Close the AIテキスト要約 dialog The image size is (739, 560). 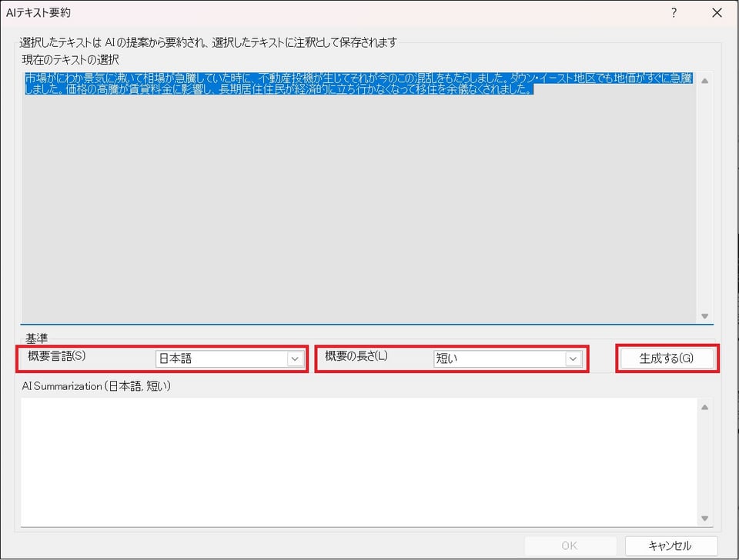click(717, 13)
